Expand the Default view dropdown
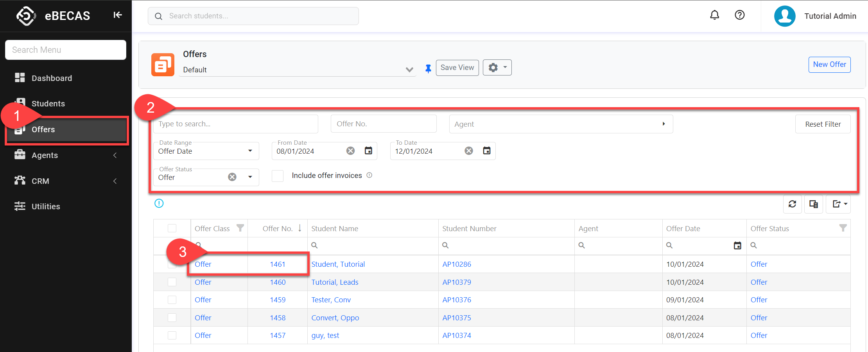868x352 pixels. tap(409, 70)
